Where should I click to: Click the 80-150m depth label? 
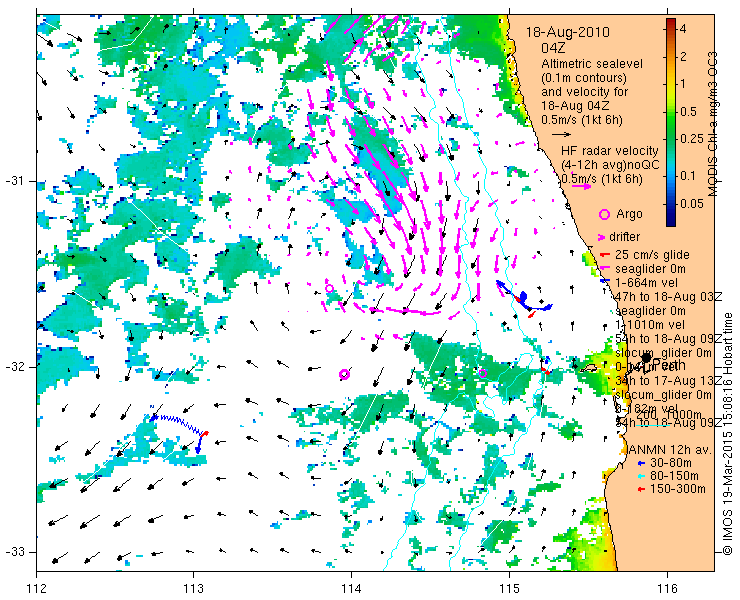[674, 476]
